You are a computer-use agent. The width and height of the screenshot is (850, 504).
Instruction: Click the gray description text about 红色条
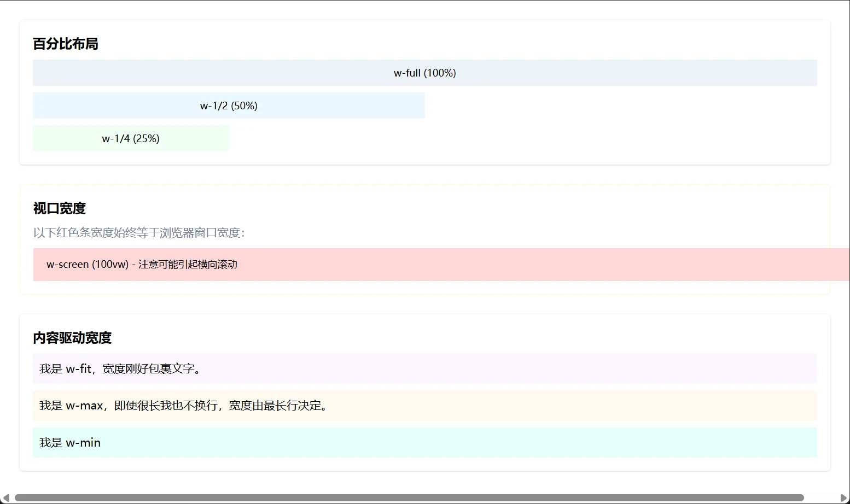click(x=139, y=233)
